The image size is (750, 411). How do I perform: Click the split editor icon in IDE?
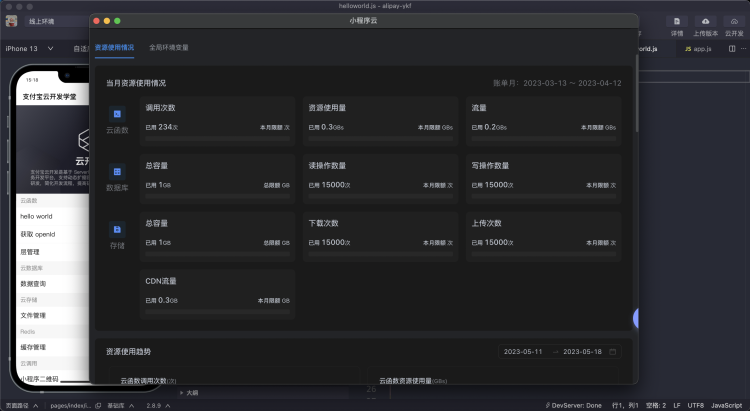point(732,48)
